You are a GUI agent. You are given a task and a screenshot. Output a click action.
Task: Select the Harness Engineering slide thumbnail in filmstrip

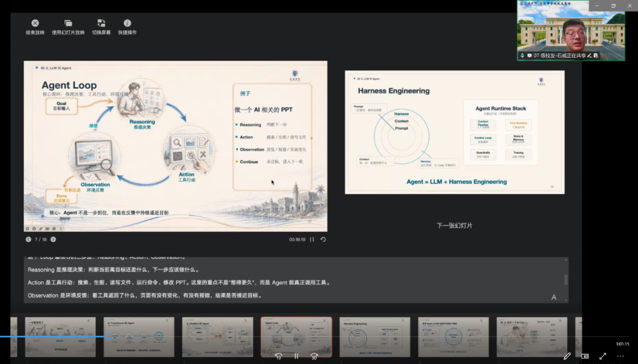tap(375, 337)
